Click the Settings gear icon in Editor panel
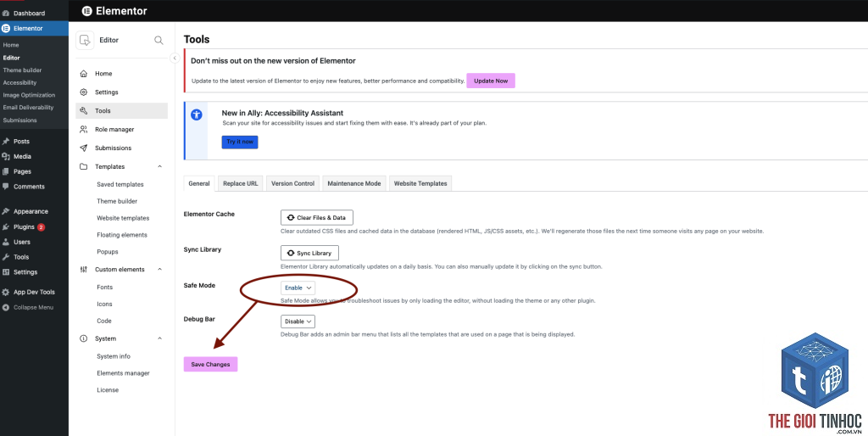 click(84, 92)
